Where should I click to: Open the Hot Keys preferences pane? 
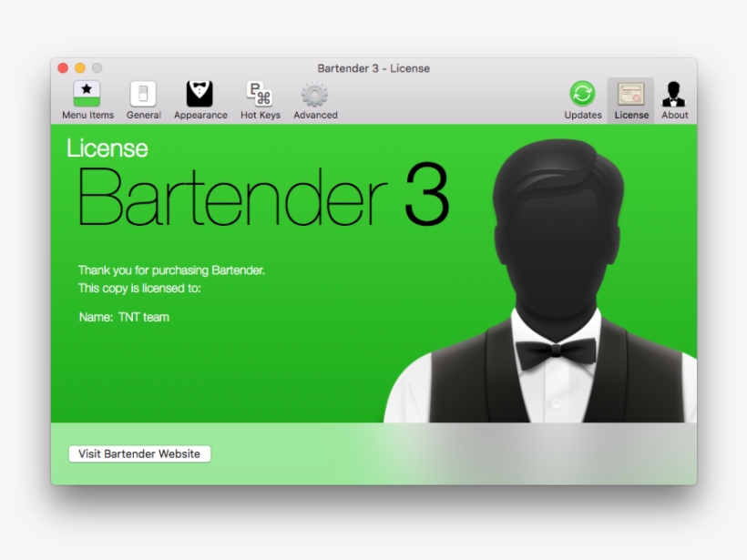pyautogui.click(x=259, y=94)
